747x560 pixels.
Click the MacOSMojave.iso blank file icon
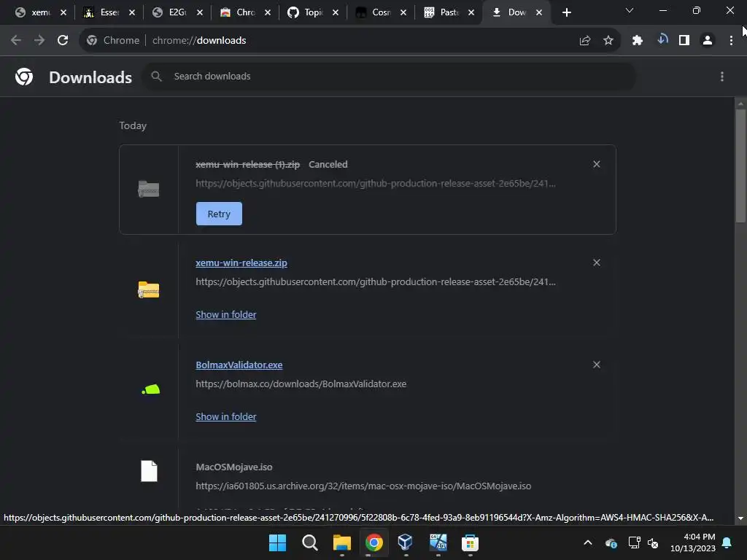click(x=149, y=471)
